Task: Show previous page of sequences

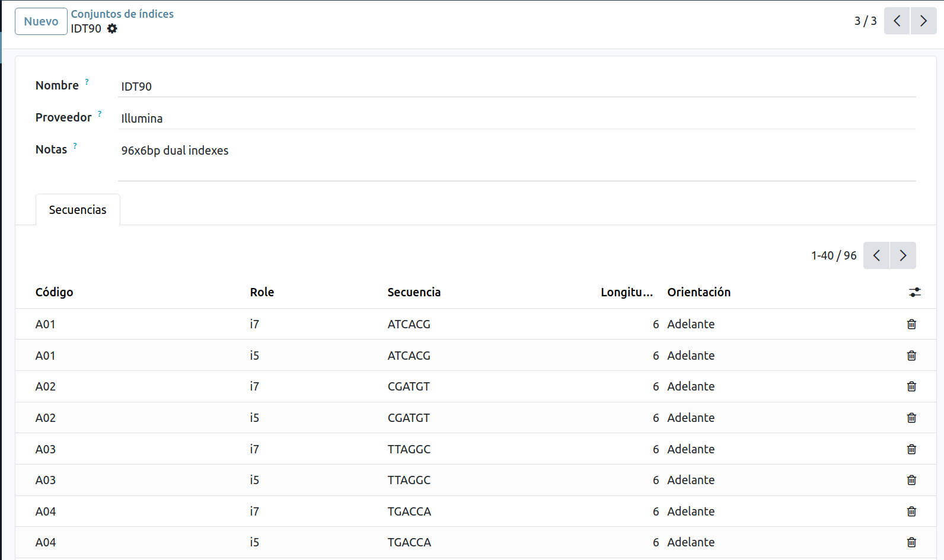Action: click(876, 255)
